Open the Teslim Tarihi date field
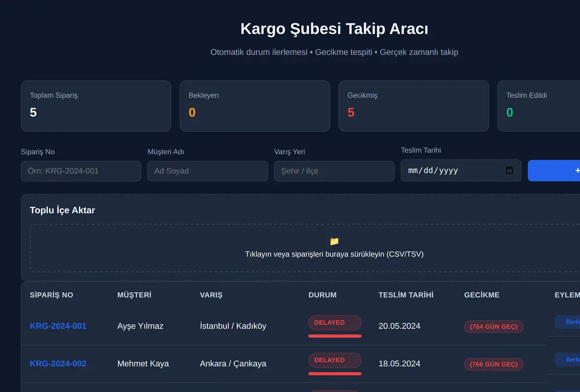The height and width of the screenshot is (392, 580). (461, 170)
